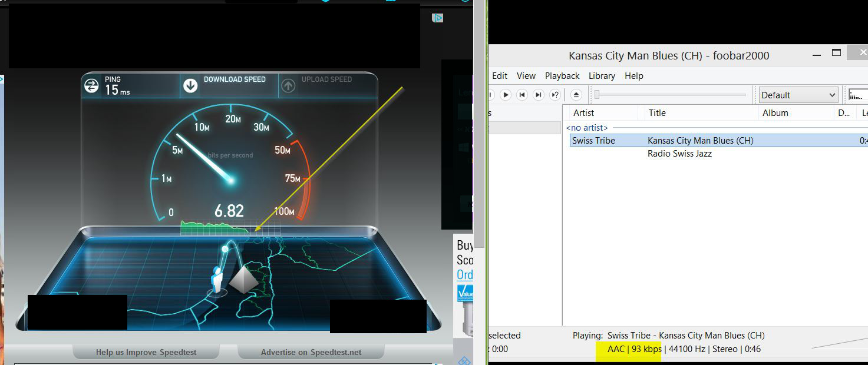Screen dimensions: 868x365
Task: Click the Playing: Swiss Tribe status line
Action: 669,336
